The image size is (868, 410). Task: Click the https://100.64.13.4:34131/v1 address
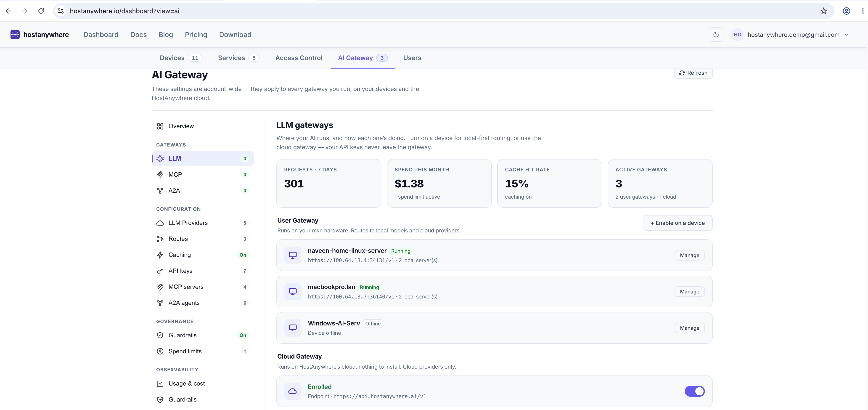point(351,260)
